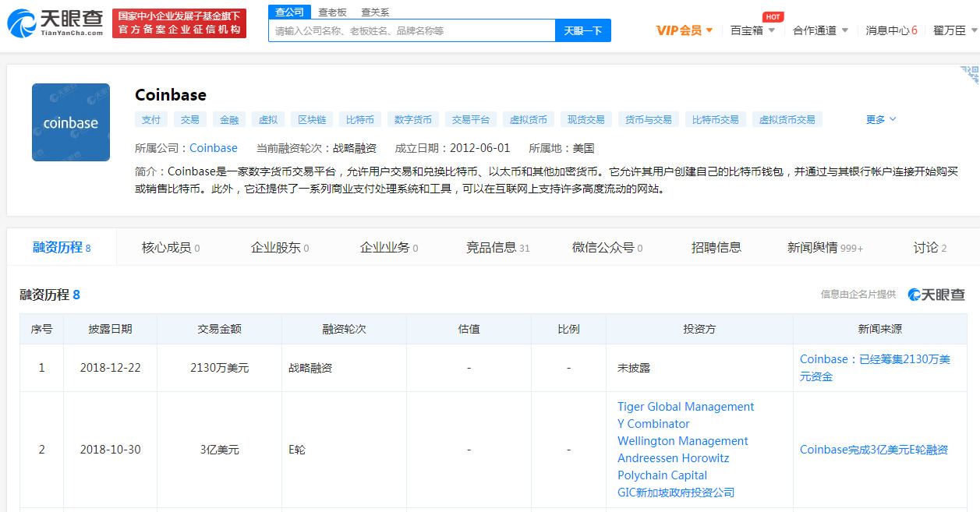Image resolution: width=980 pixels, height=512 pixels.
Task: Select the 现货交易 tag
Action: 586,119
